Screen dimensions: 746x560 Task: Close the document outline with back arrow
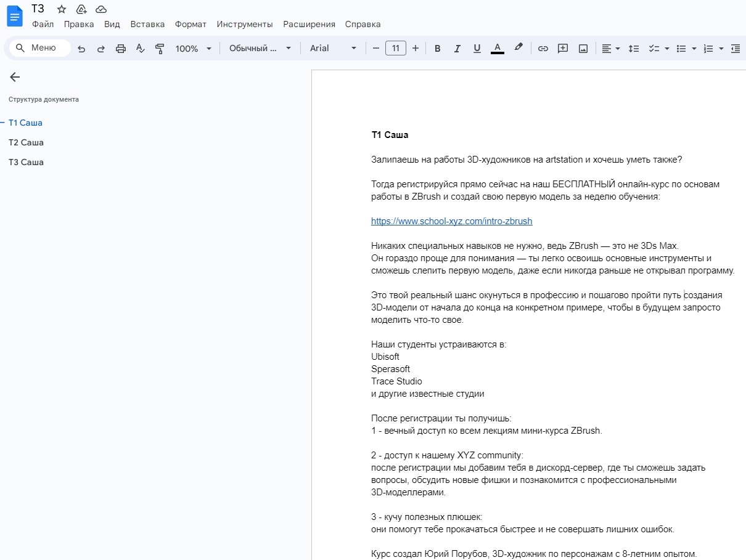click(x=15, y=77)
